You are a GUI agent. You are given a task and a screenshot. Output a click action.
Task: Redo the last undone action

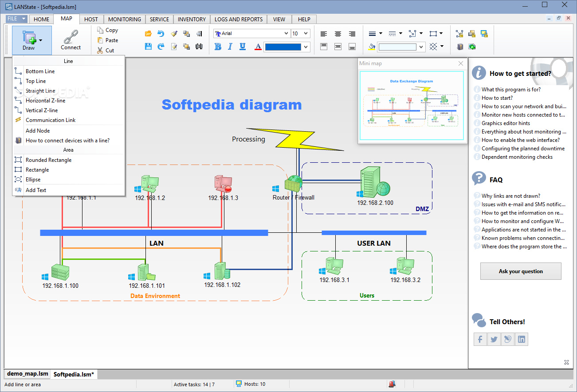(x=161, y=46)
